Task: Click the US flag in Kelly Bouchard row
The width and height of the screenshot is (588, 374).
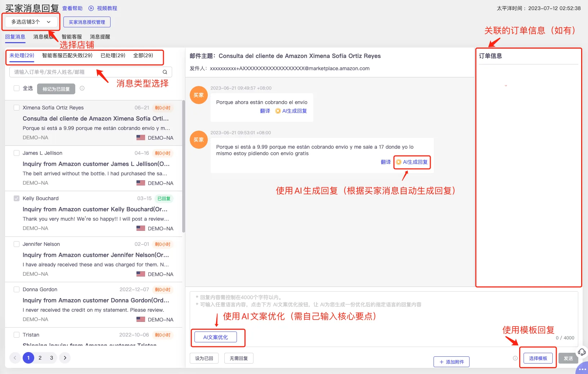Action: coord(141,228)
